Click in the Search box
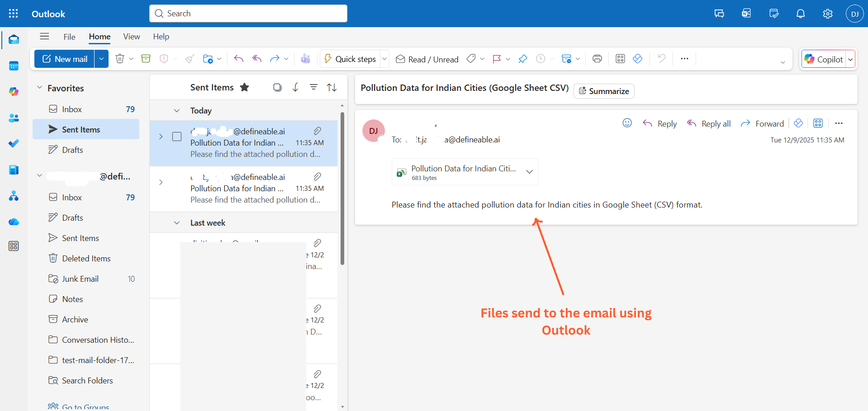The width and height of the screenshot is (868, 411). click(248, 14)
